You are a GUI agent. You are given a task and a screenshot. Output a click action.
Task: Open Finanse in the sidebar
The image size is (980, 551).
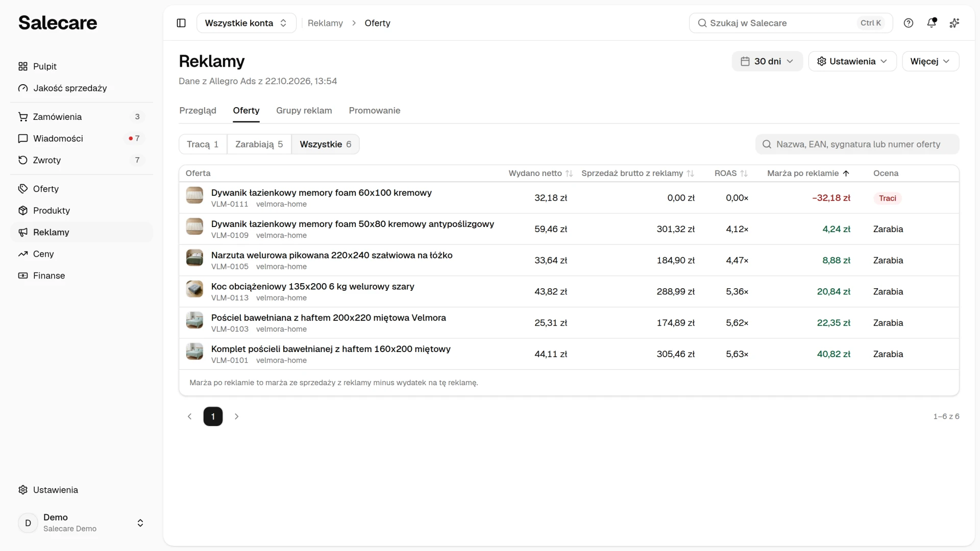click(82, 275)
